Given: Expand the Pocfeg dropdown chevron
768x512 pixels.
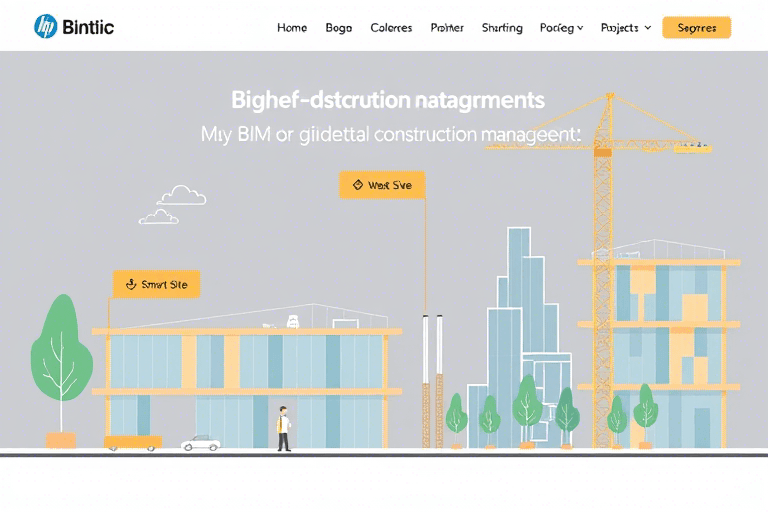Looking at the screenshot, I should pos(580,28).
